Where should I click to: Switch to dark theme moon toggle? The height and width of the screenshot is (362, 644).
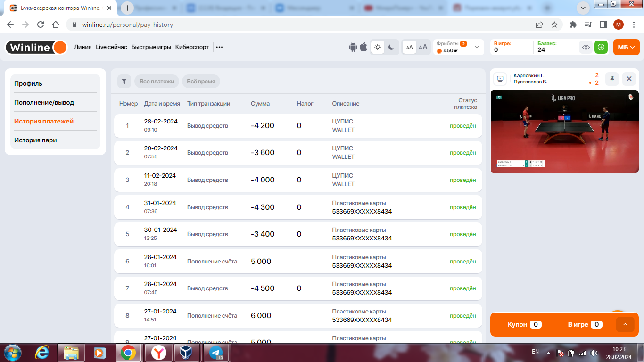pos(391,47)
